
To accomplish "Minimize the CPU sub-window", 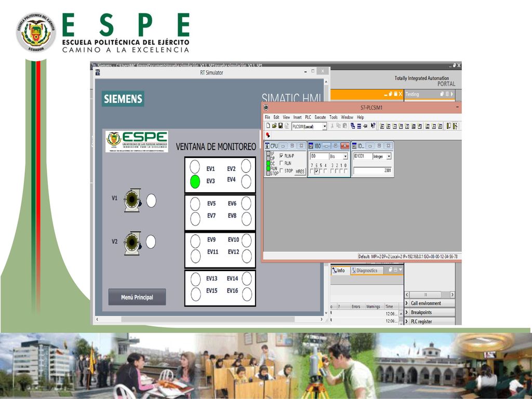I will coord(283,146).
